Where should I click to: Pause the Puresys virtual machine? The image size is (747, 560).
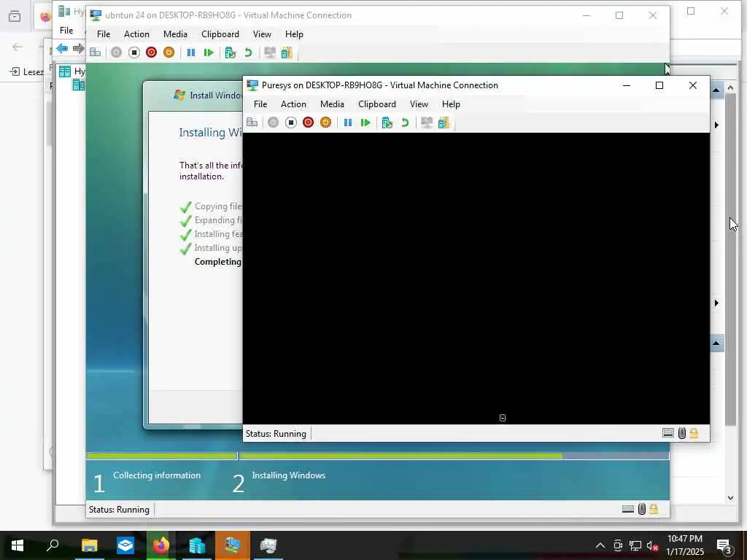pyautogui.click(x=348, y=122)
